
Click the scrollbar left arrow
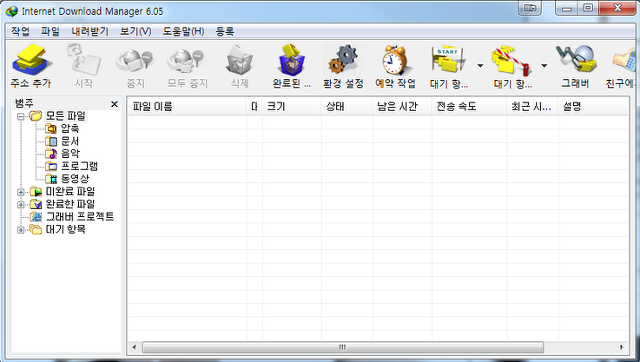[x=134, y=347]
